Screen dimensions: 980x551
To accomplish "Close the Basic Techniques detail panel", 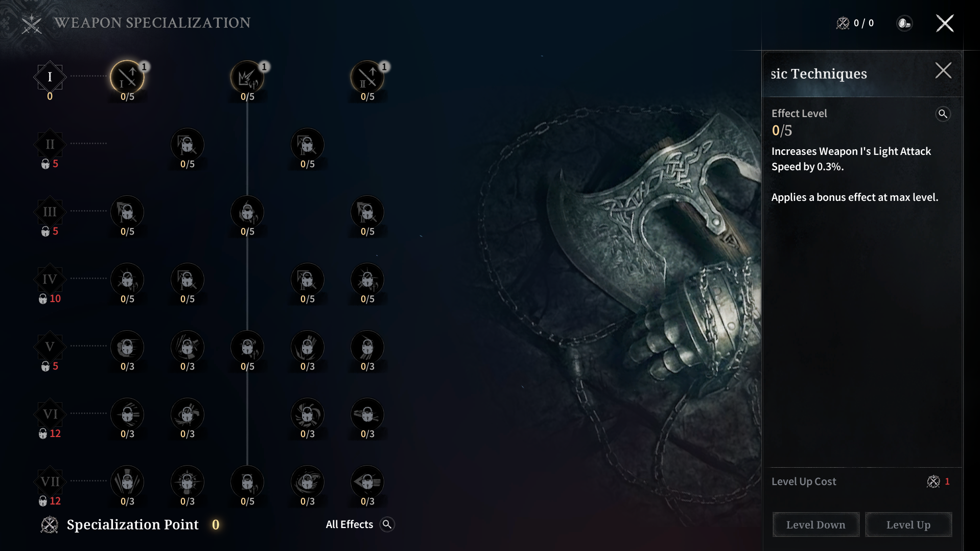I will click(943, 71).
